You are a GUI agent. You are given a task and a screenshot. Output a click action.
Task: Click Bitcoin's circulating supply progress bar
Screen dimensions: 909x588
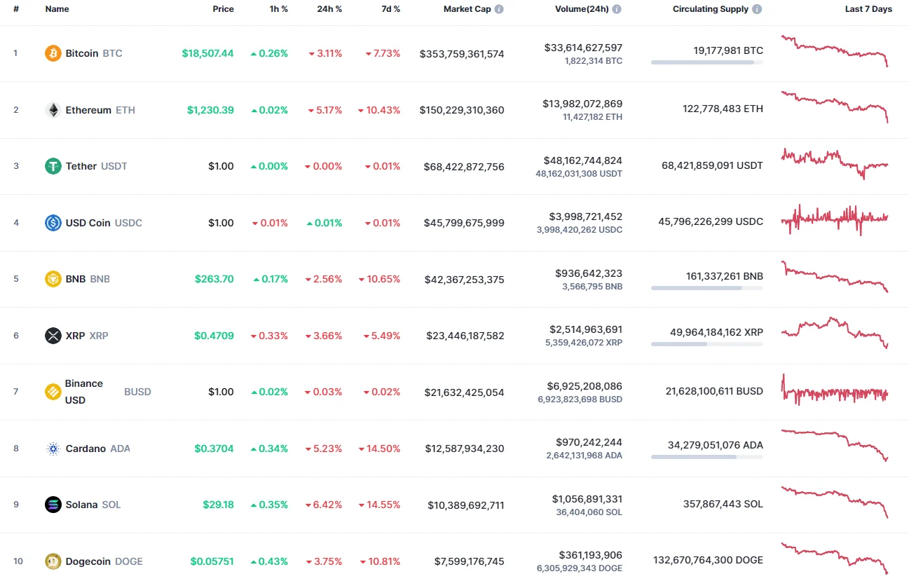coord(706,62)
